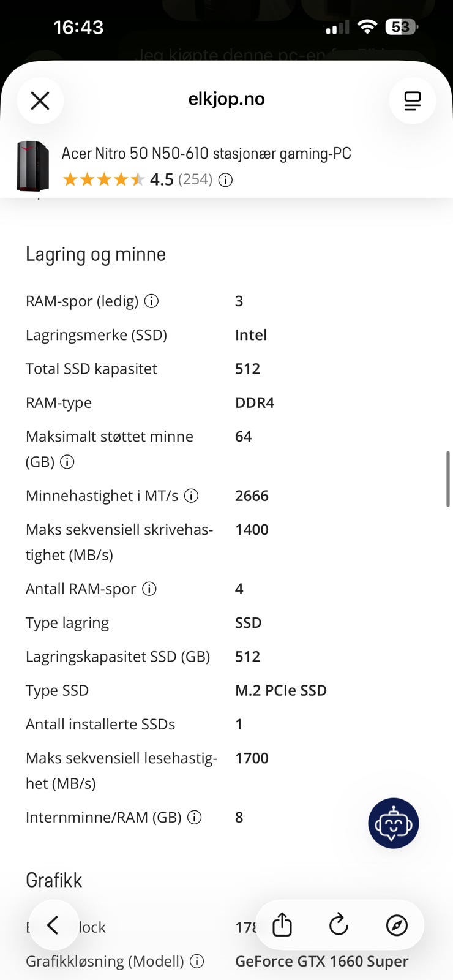Tap the chatbot assistant floating icon
The image size is (453, 980).
point(394,823)
